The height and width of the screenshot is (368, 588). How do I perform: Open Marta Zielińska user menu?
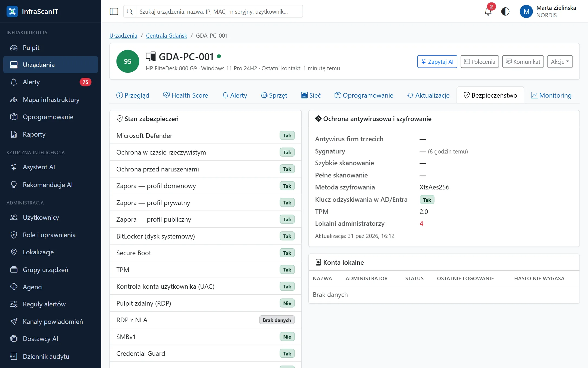click(x=548, y=11)
